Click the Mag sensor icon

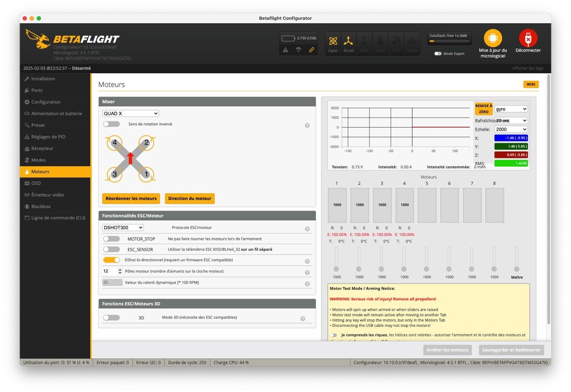(364, 44)
